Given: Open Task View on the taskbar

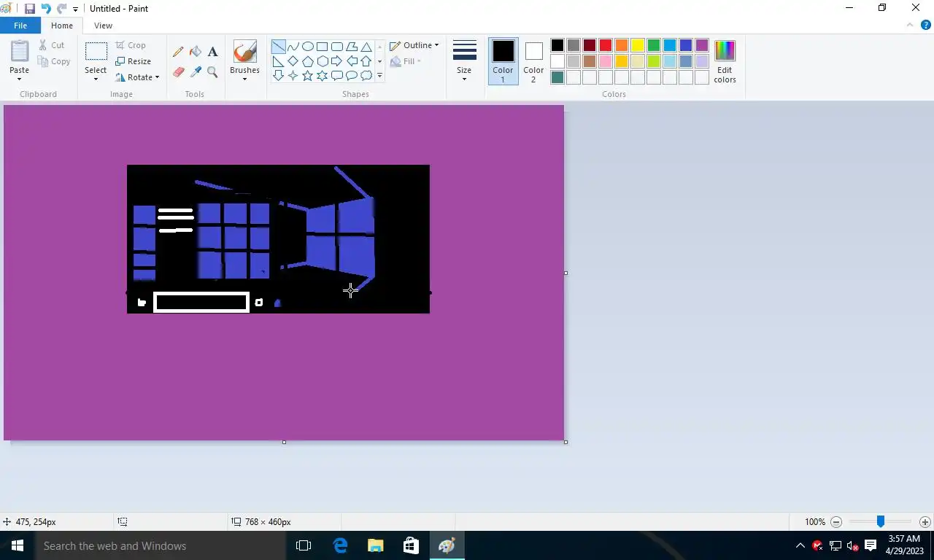Looking at the screenshot, I should click(x=304, y=545).
